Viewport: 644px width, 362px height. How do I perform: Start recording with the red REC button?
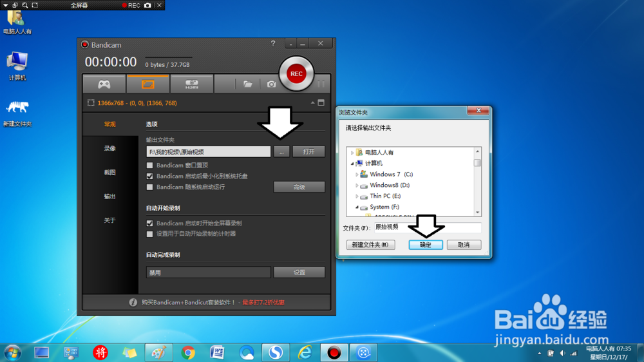click(x=296, y=73)
